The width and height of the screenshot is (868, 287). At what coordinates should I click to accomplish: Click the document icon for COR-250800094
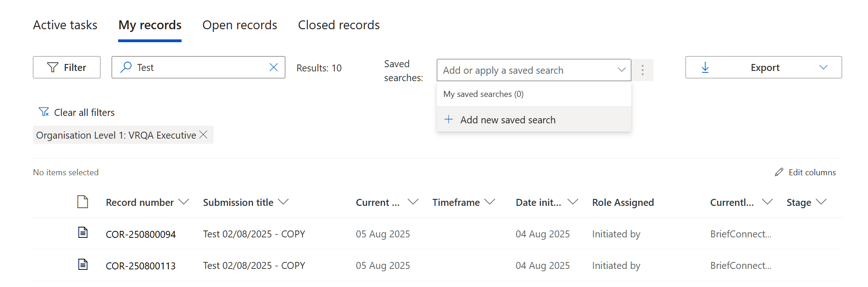(83, 233)
